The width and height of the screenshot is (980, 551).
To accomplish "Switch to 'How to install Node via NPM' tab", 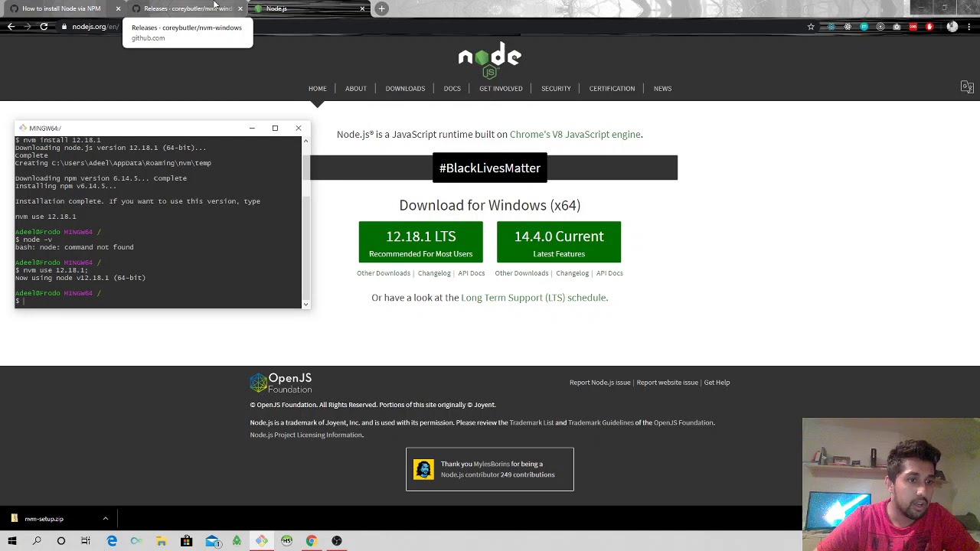I will (x=61, y=8).
